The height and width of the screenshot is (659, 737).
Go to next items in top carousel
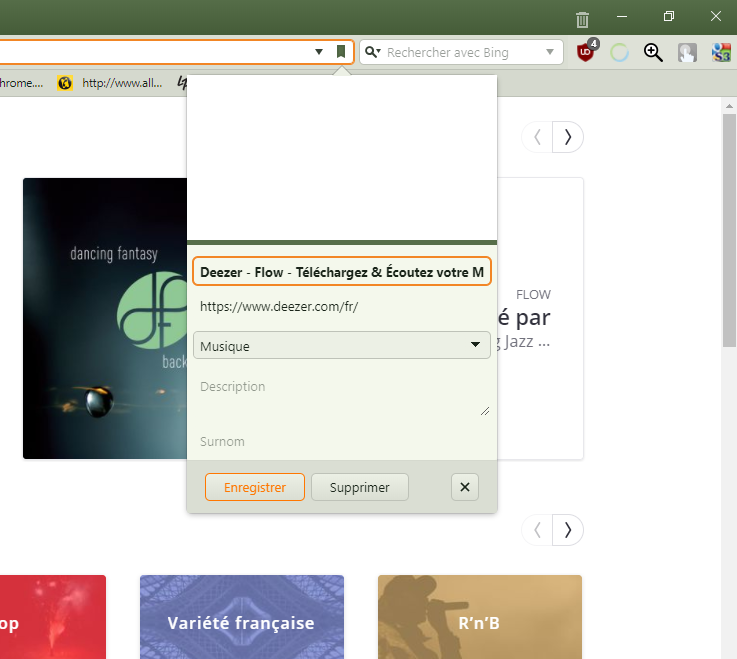coord(568,137)
